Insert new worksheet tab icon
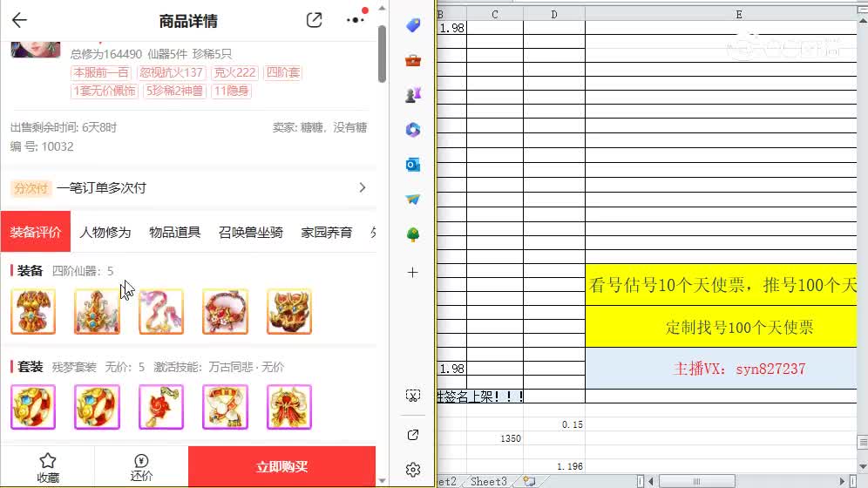The image size is (868, 488). (x=529, y=481)
